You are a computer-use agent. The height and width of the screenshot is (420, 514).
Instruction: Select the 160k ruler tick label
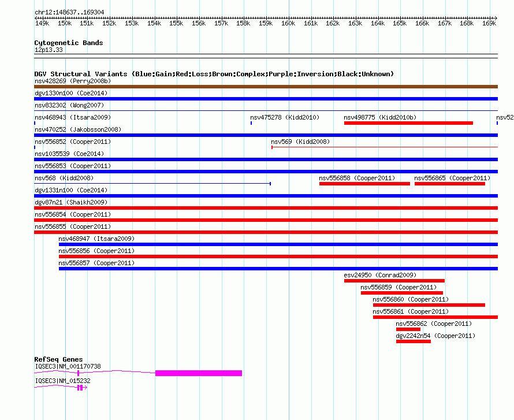click(288, 23)
